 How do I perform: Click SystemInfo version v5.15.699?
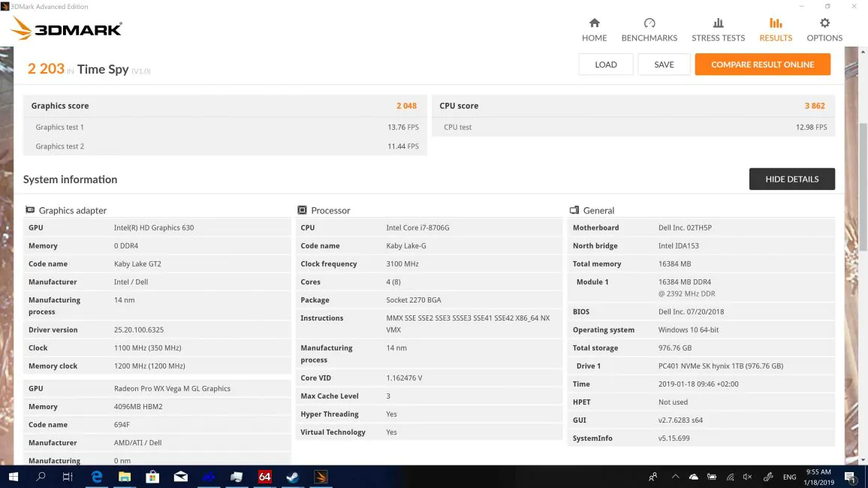674,438
